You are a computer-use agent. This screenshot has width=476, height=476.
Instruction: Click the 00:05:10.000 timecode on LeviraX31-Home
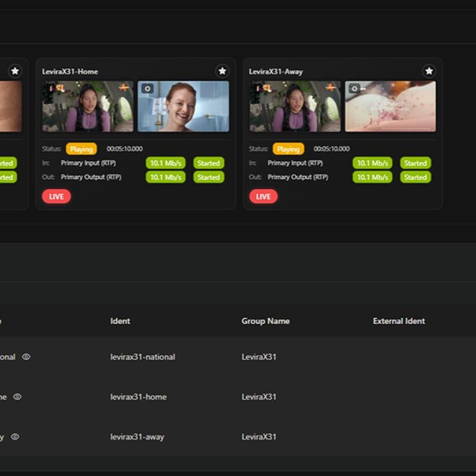[x=124, y=149]
